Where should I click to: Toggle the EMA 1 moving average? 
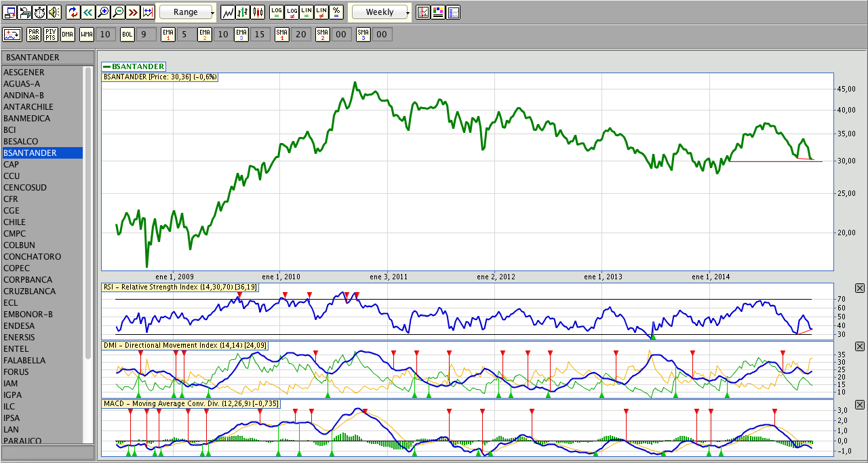click(x=167, y=35)
